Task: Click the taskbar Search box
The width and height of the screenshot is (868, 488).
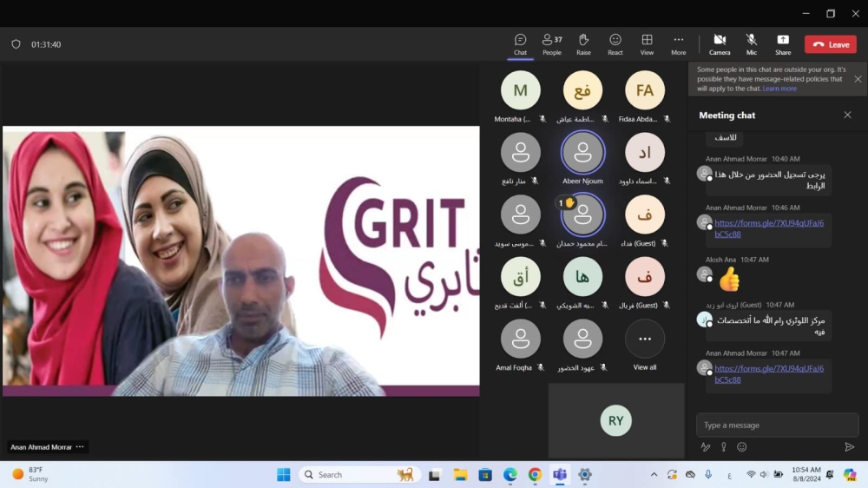Action: (x=360, y=475)
